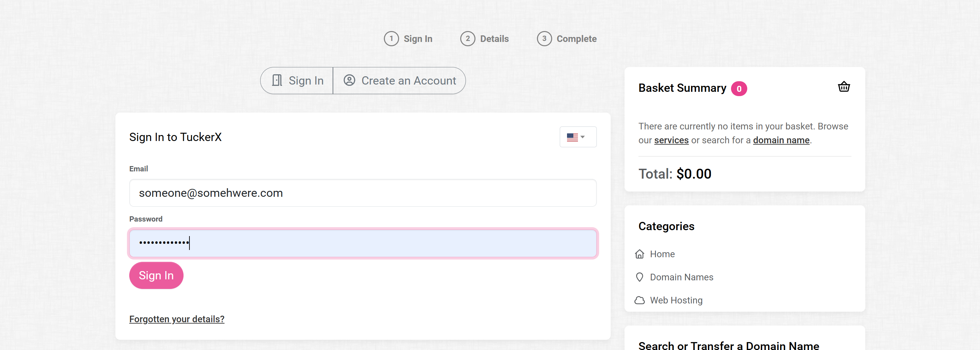Focus the Password input field

coord(363,243)
